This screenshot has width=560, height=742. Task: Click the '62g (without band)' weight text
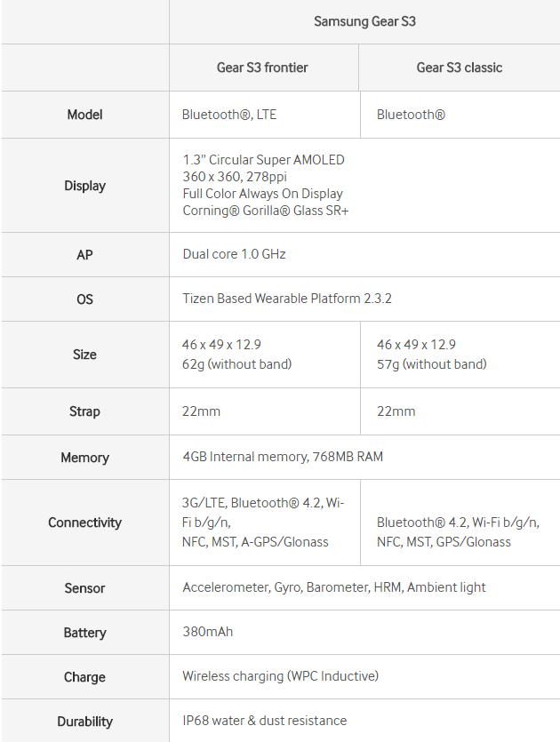coord(236,363)
